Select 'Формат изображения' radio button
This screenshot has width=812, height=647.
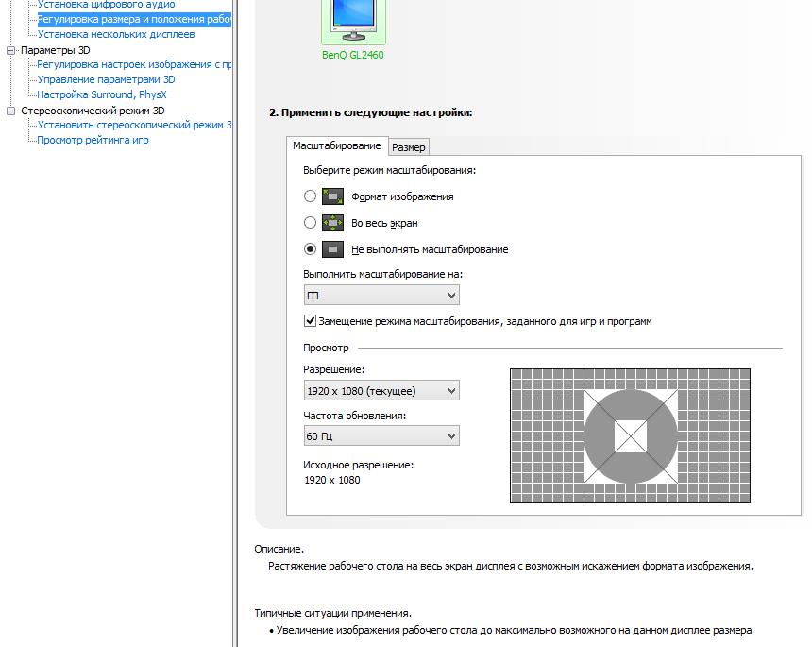coord(310,196)
